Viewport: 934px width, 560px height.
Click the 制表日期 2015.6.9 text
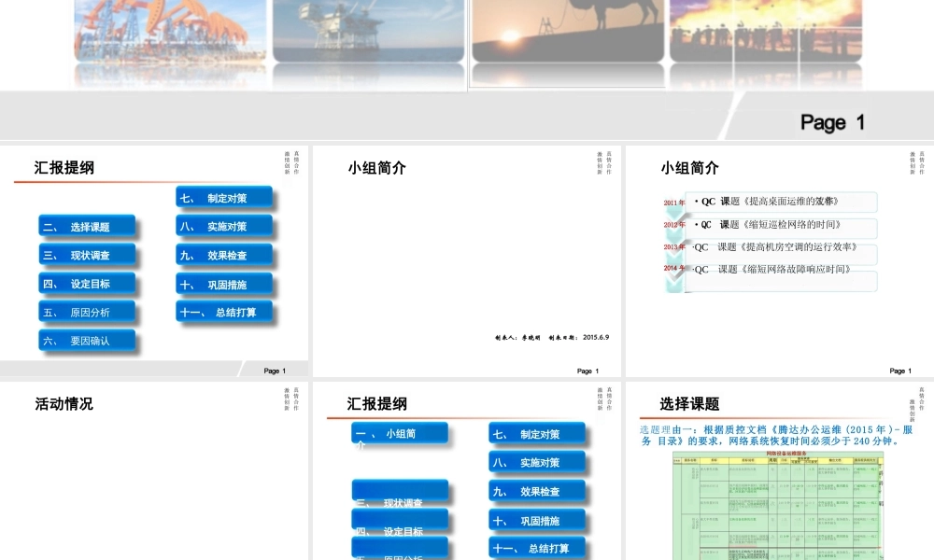tap(578, 338)
